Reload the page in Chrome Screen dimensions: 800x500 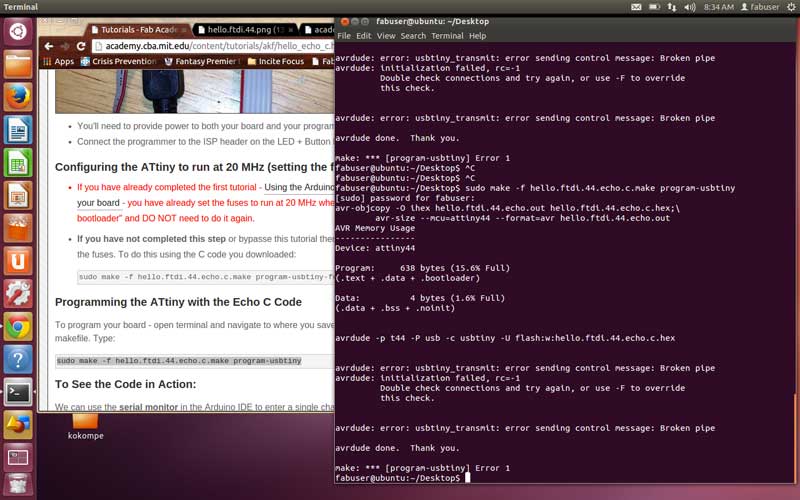[x=81, y=46]
